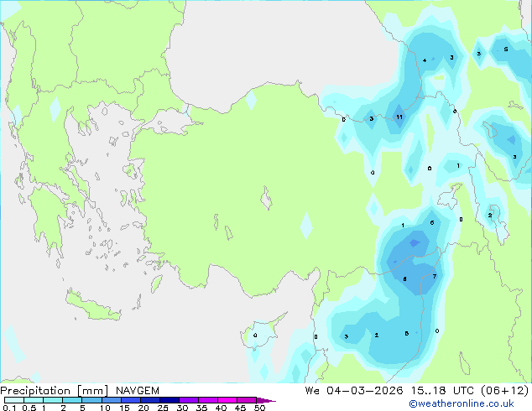Screen dimensions: 532x411
Task: Select the 20–25 mm legend color box
Action: 150,400
